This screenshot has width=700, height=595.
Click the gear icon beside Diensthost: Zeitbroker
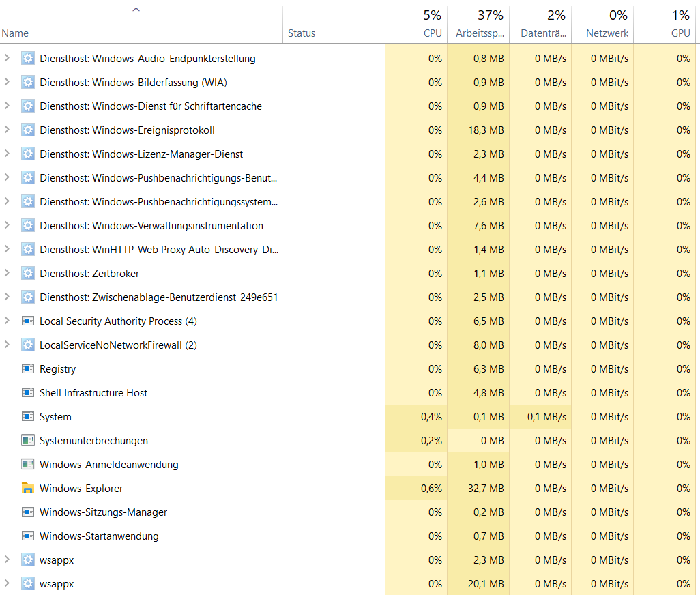(x=28, y=273)
